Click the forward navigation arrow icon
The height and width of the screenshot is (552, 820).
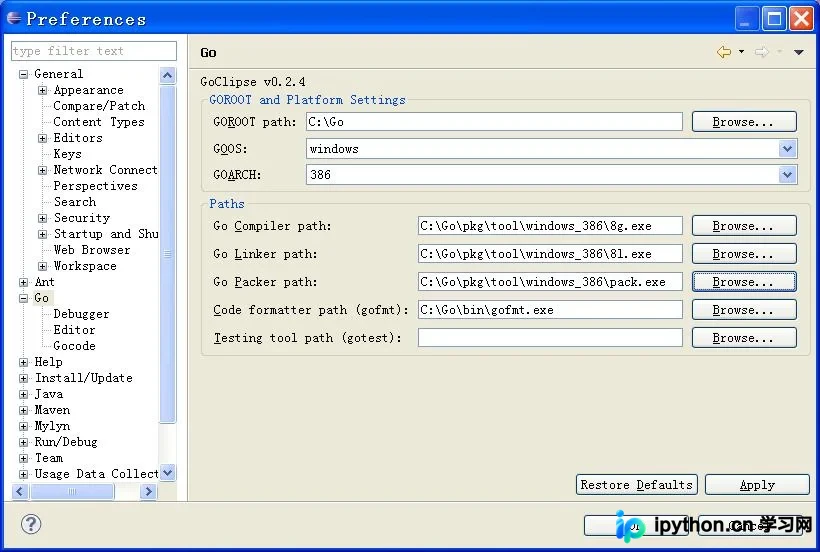[762, 52]
